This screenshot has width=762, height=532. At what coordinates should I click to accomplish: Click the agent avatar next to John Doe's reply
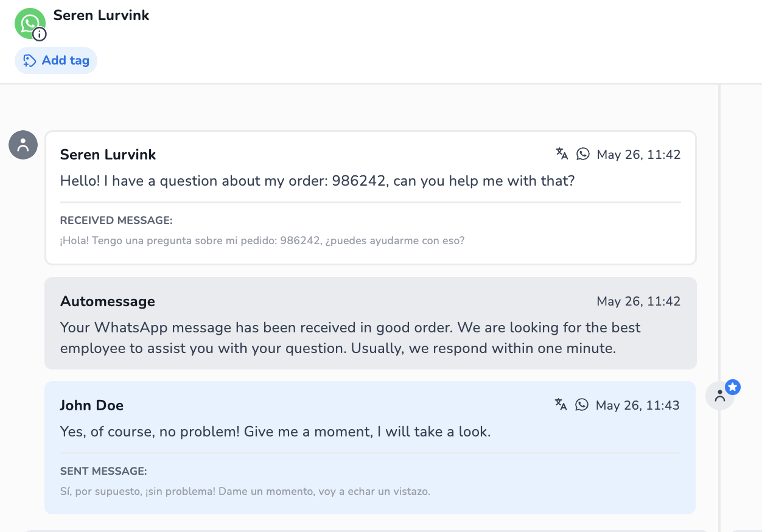pos(719,395)
